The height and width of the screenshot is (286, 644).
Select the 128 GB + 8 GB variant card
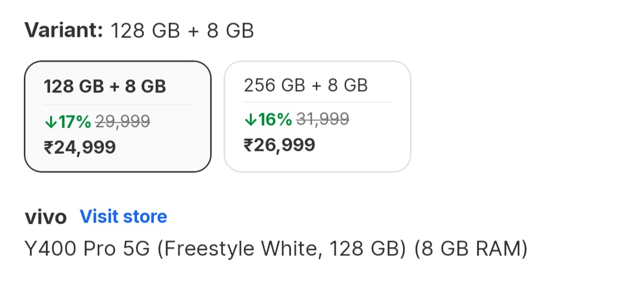click(x=117, y=116)
